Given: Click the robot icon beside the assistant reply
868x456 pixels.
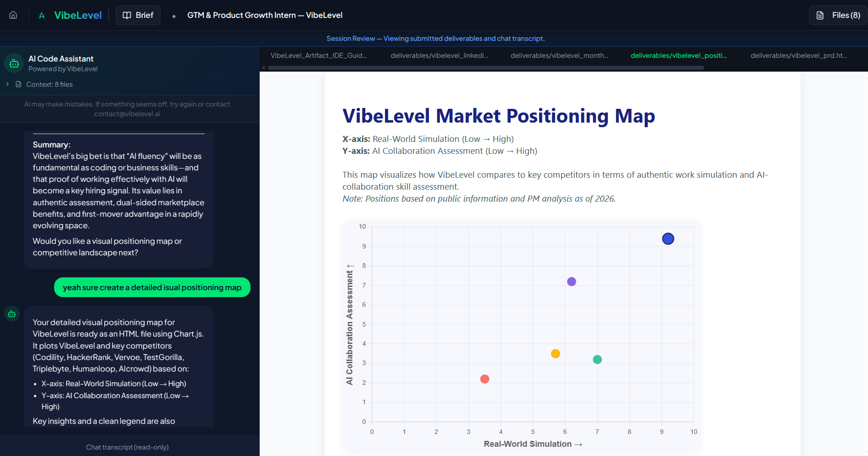Looking at the screenshot, I should tap(12, 314).
